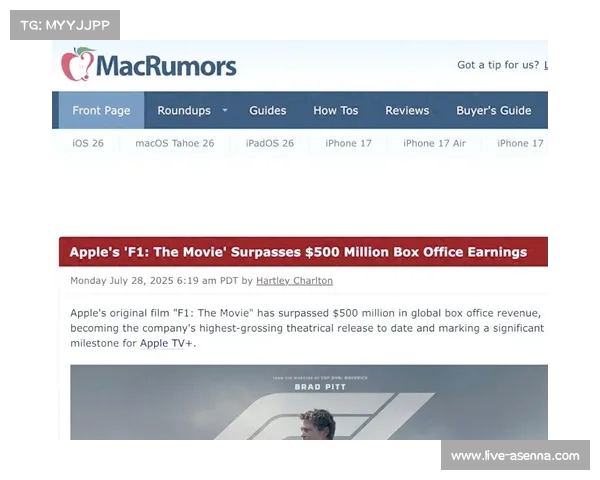Image resolution: width=600 pixels, height=480 pixels.
Task: Open the Roundups menu item
Action: [184, 111]
